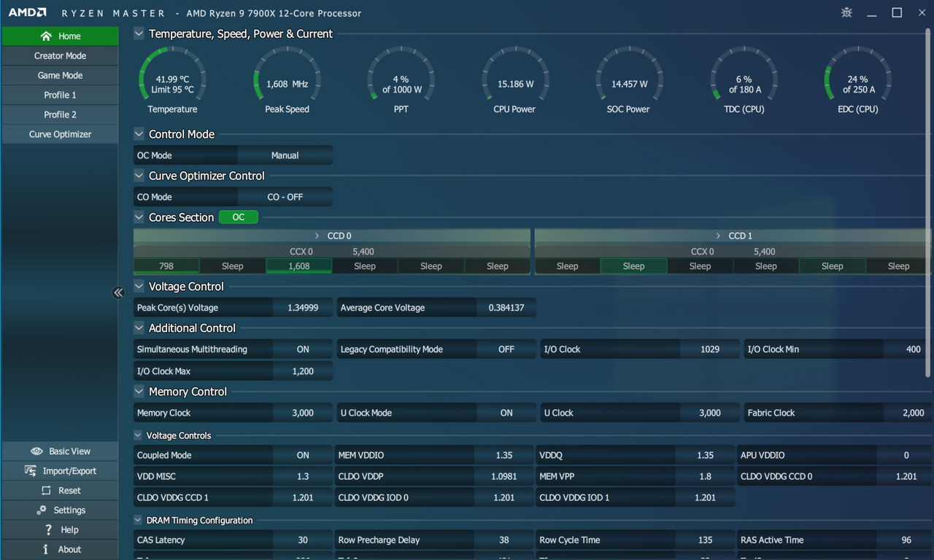Viewport: 934px width, 560px height.
Task: Select the core showing 798 MHz
Action: (166, 266)
